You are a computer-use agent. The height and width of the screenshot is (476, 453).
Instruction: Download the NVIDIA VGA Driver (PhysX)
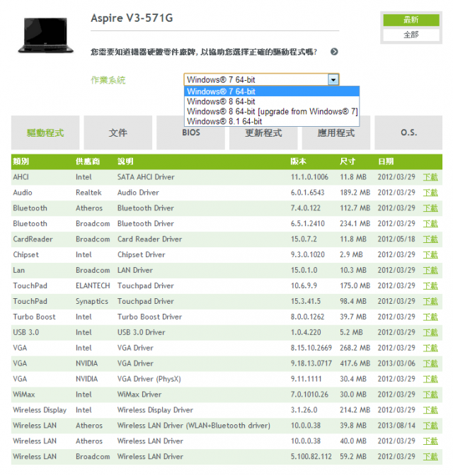430,379
